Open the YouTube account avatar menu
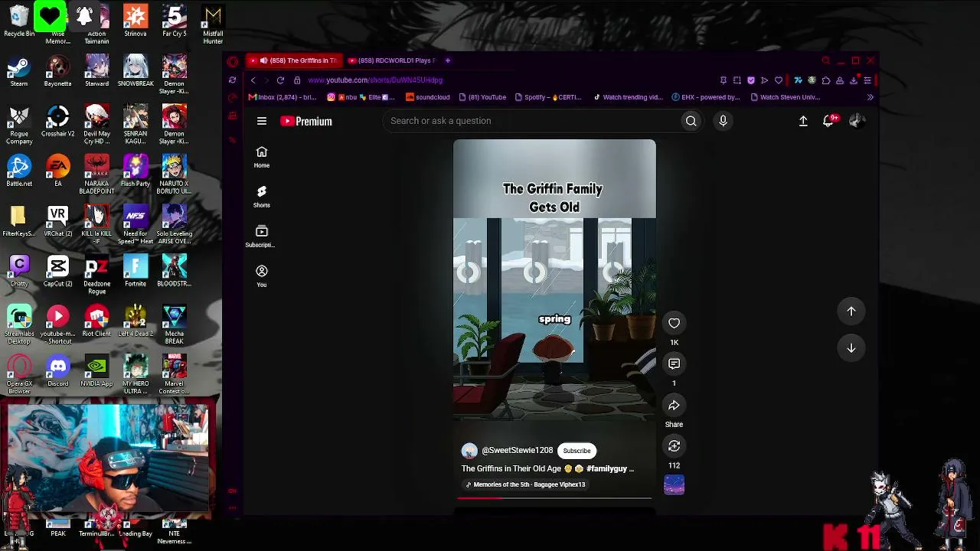Image resolution: width=980 pixels, height=551 pixels. point(857,121)
